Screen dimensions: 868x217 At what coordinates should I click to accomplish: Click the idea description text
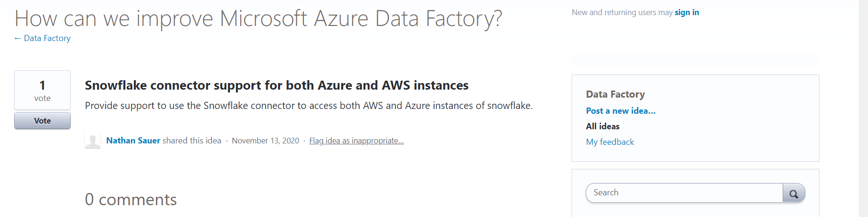pyautogui.click(x=309, y=106)
